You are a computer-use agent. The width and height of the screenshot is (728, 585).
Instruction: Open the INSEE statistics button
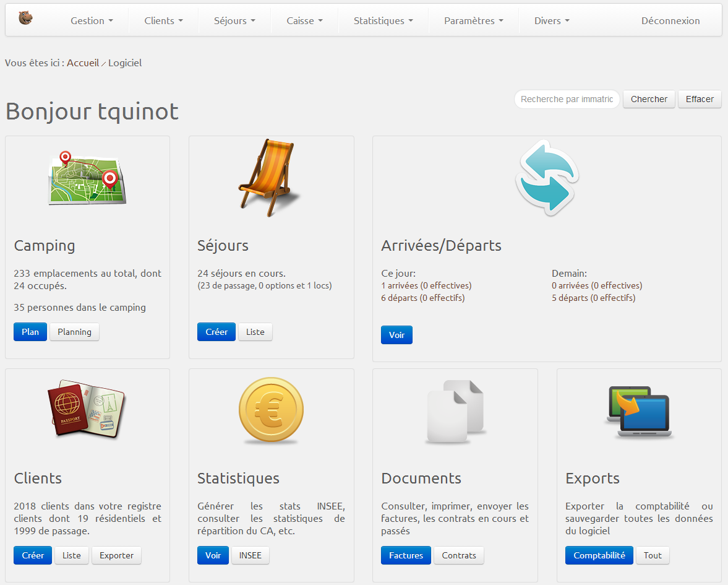[250, 555]
